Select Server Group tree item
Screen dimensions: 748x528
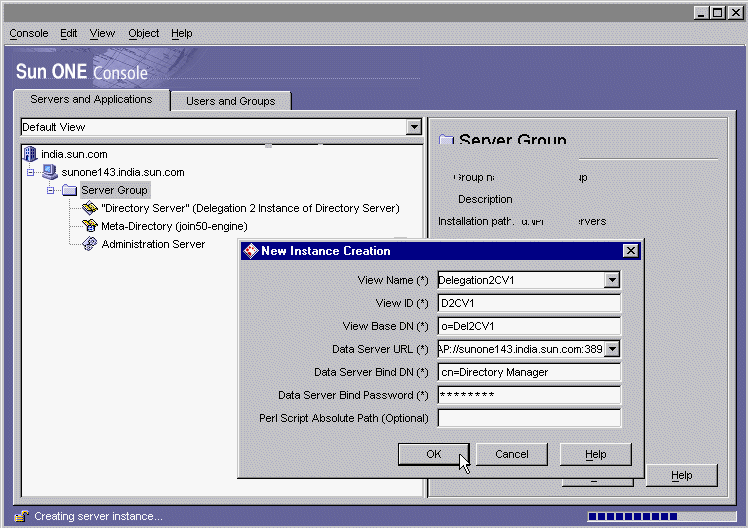pyautogui.click(x=114, y=190)
